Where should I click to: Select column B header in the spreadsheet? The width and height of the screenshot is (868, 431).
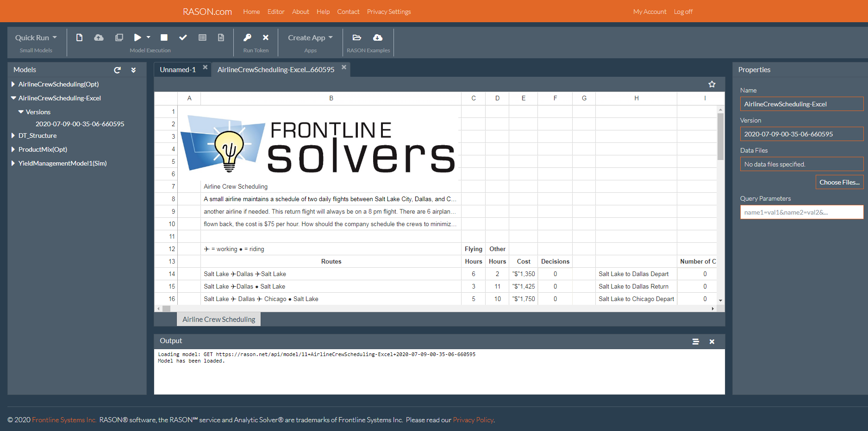click(331, 98)
